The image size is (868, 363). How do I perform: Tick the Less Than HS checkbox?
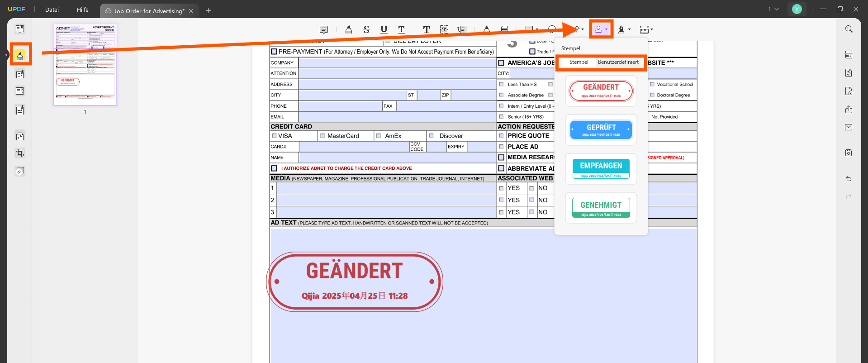tap(501, 84)
